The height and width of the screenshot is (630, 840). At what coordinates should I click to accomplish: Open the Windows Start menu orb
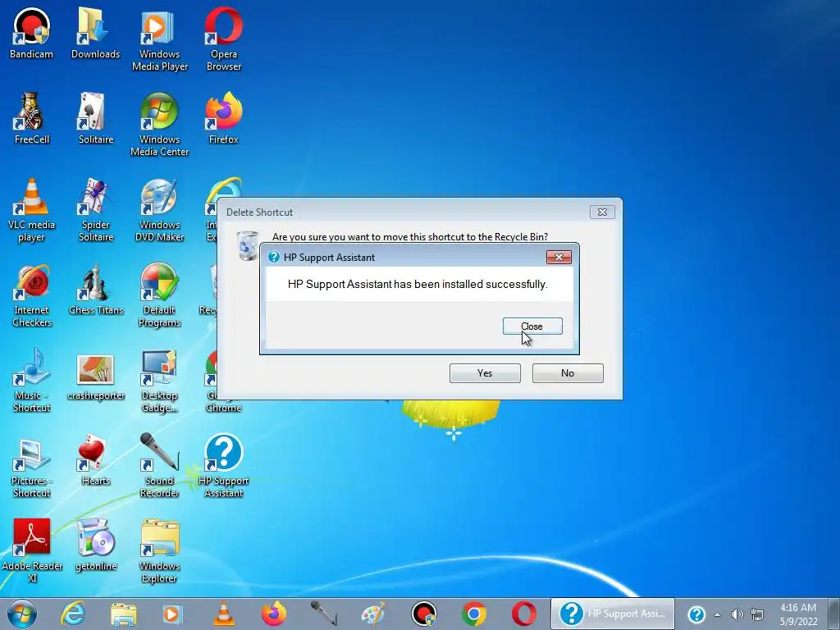[x=22, y=614]
